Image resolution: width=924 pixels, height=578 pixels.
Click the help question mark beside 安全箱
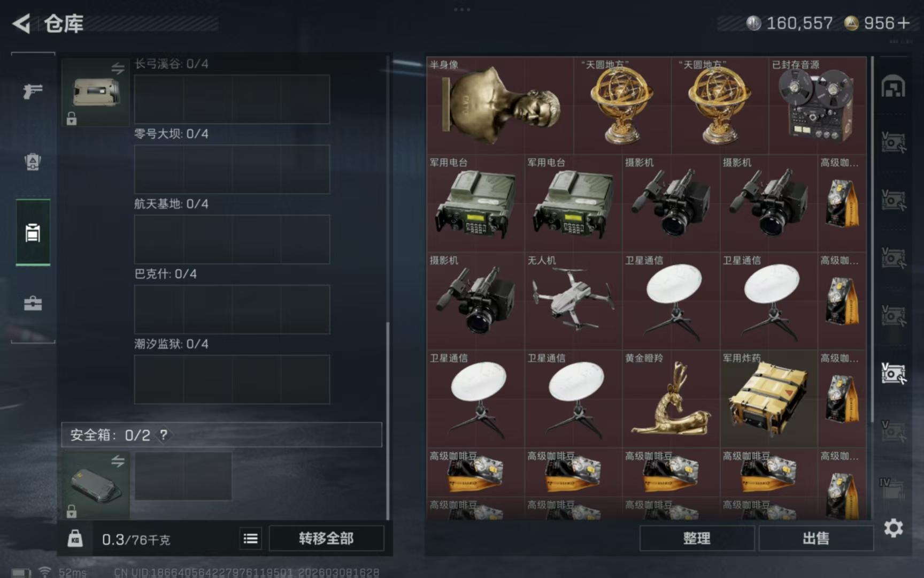click(x=164, y=435)
